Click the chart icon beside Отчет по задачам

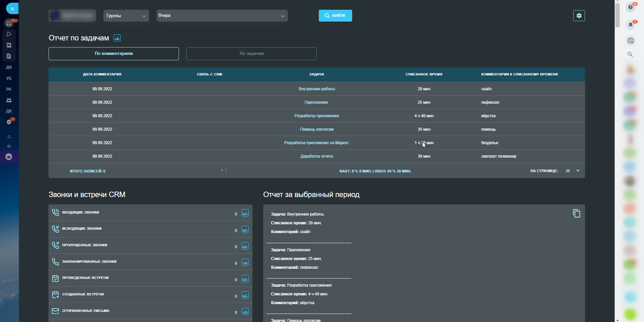pyautogui.click(x=117, y=38)
